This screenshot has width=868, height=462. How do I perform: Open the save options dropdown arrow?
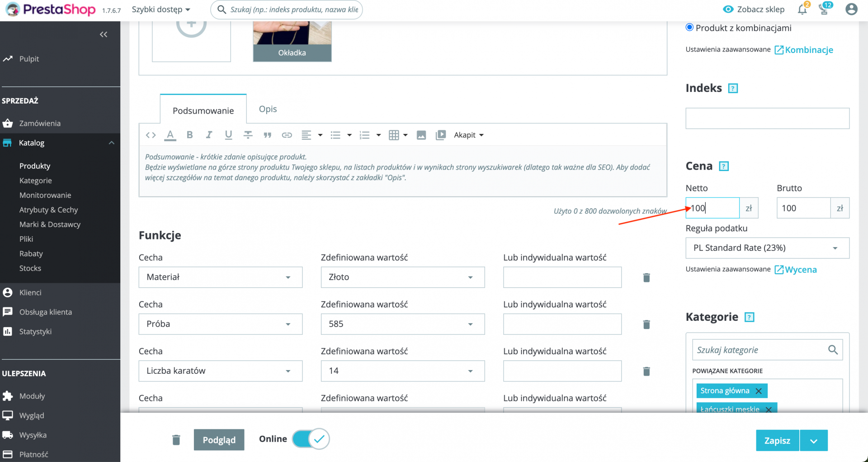(814, 441)
